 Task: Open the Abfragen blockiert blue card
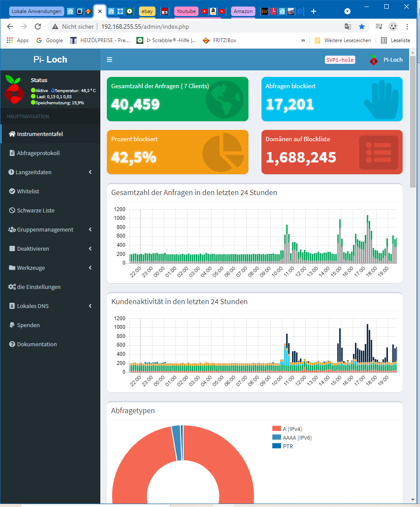click(332, 99)
